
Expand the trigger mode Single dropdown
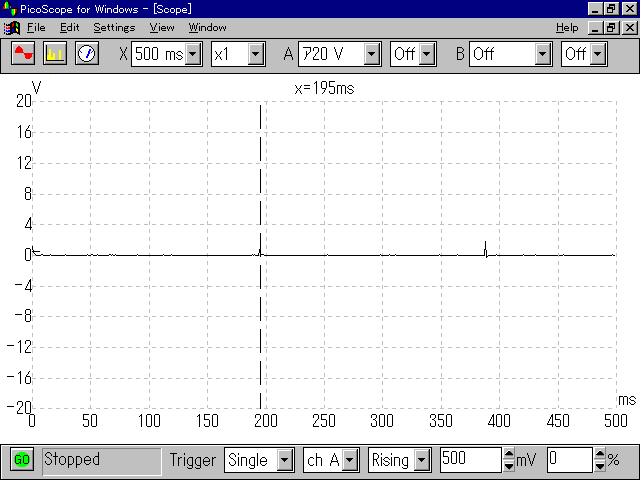[285, 460]
